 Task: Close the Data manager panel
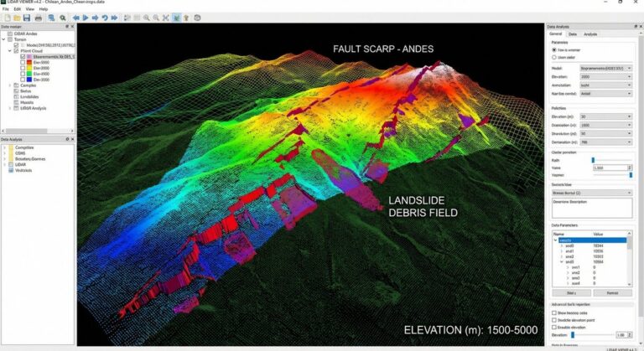coord(72,27)
